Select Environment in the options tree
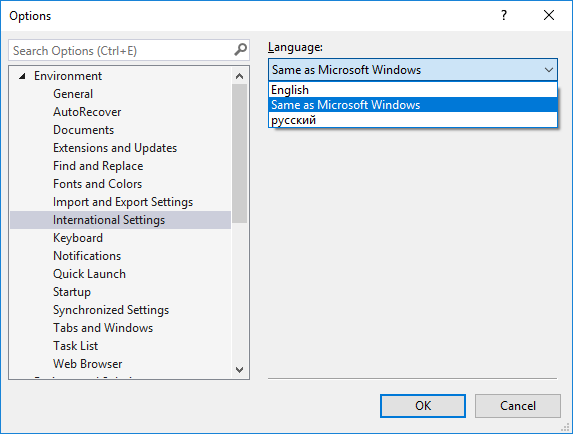Screen dimensions: 573x434 [x=68, y=76]
